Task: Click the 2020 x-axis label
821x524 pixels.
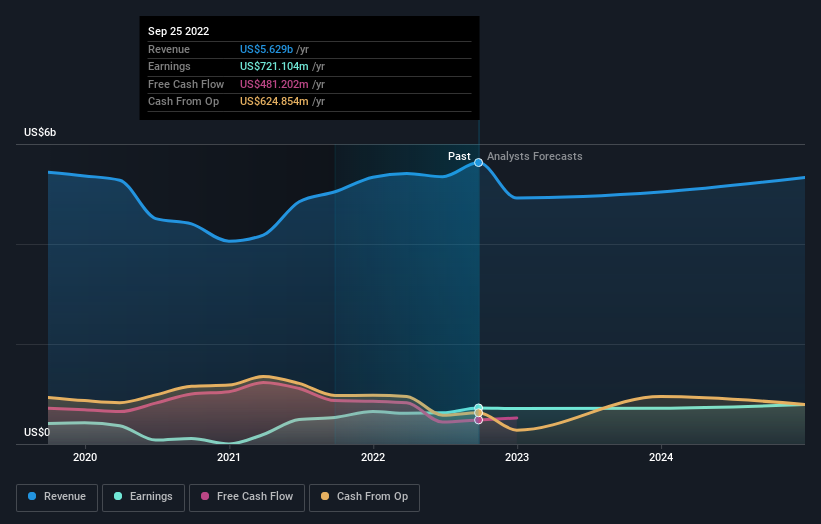Action: click(x=85, y=457)
